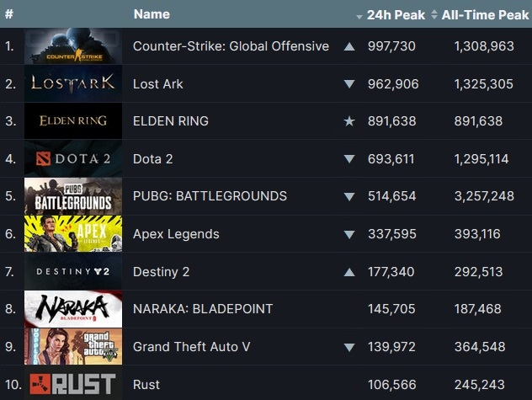Click the ELDEN RING logo image

tap(72, 121)
